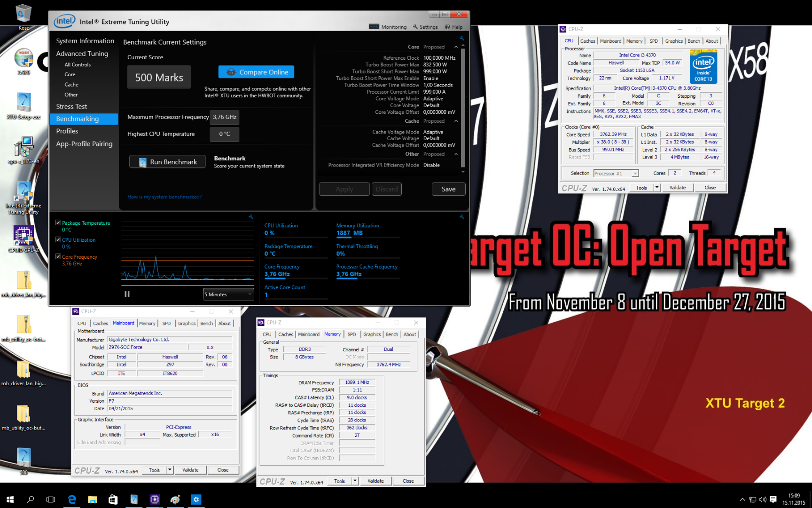The width and height of the screenshot is (812, 508).
Task: Open mb_utility_oc-but folder desktop icon
Action: pyautogui.click(x=23, y=417)
